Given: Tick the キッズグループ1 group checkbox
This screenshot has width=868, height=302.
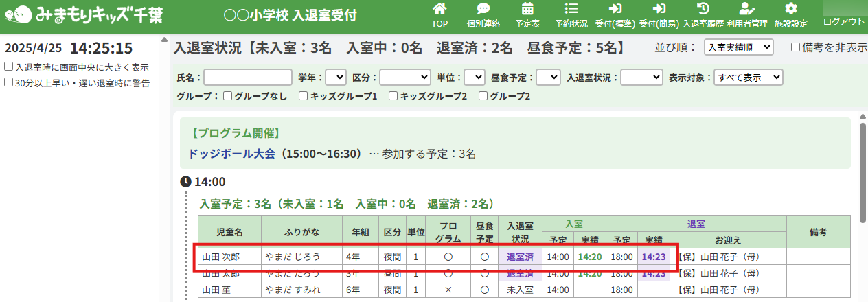Looking at the screenshot, I should 303,96.
